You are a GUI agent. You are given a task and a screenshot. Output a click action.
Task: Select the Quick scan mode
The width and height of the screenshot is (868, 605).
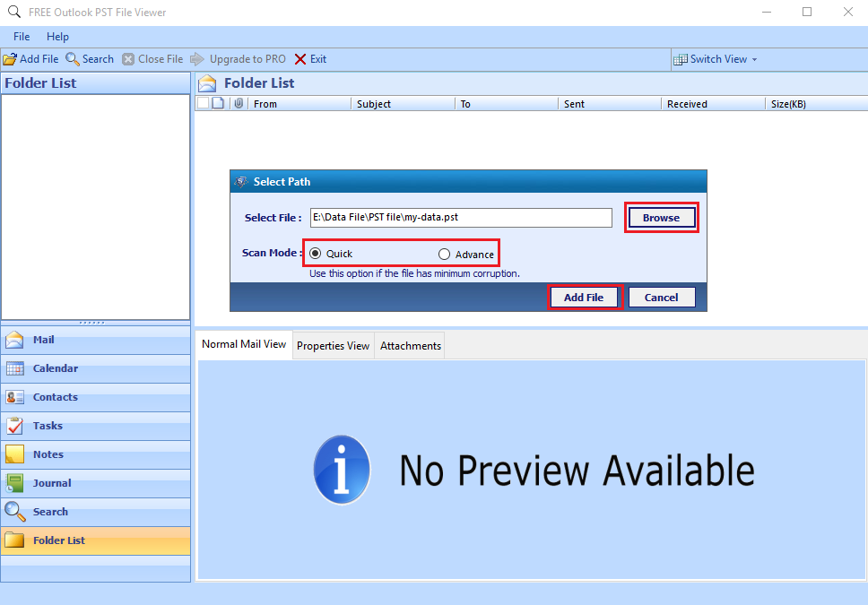coord(315,254)
